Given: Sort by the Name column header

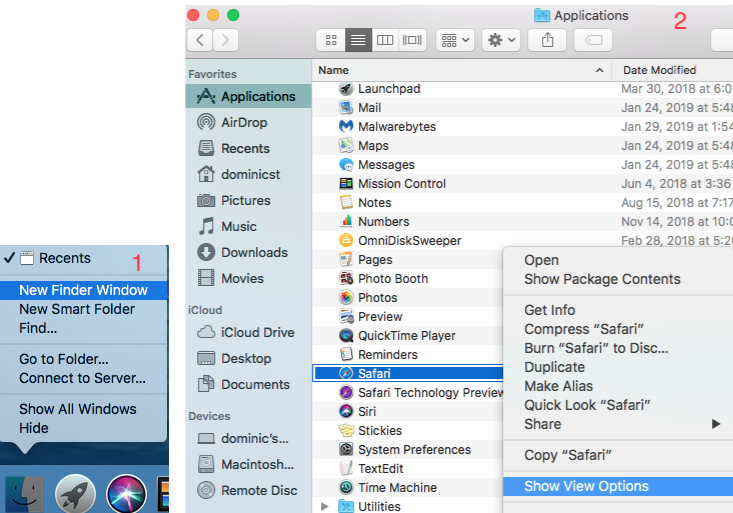Looking at the screenshot, I should pyautogui.click(x=461, y=70).
